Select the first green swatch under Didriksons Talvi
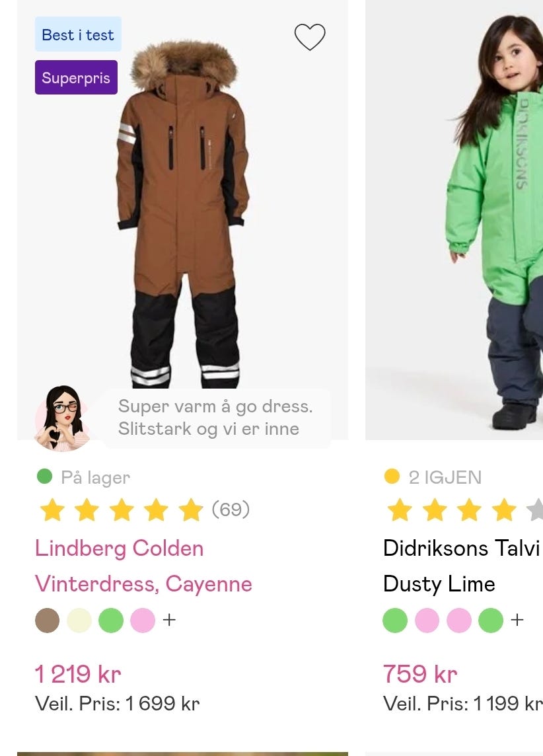The image size is (543, 756). coord(395,620)
